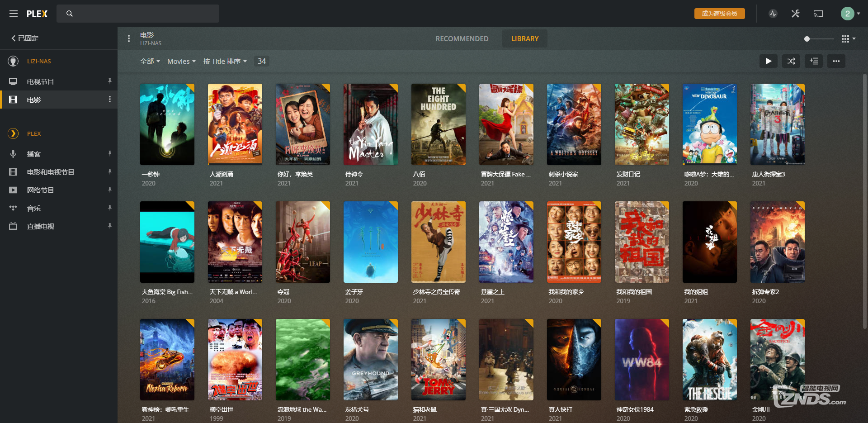Viewport: 868px width, 423px height.
Task: Open the WW84 神奇女侠1984 poster
Action: point(642,360)
